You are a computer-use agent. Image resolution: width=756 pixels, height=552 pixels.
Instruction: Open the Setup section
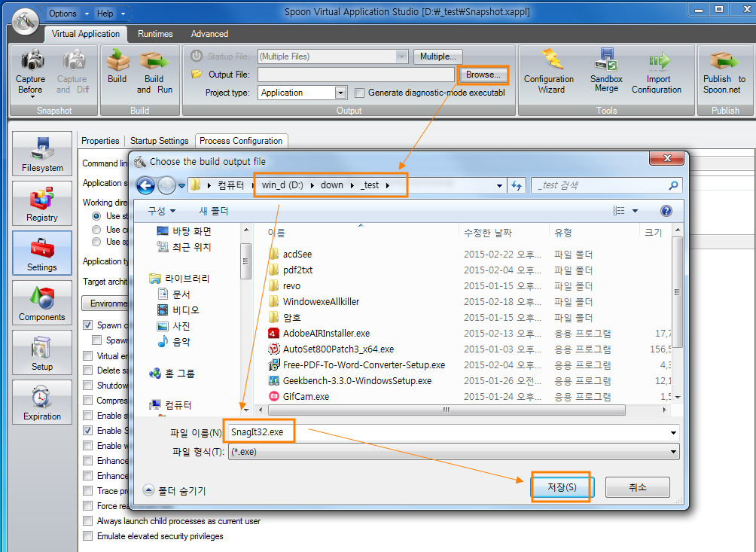tap(42, 352)
